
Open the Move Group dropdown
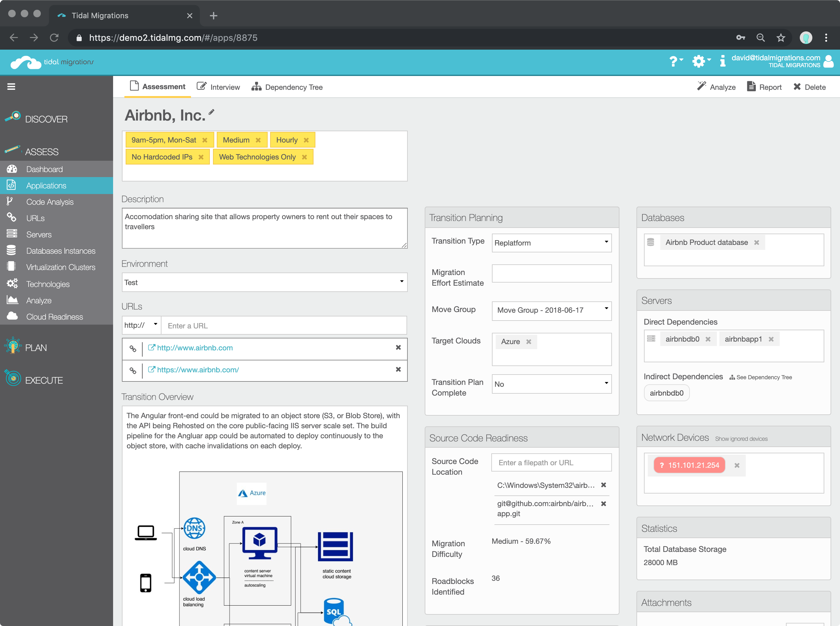(552, 310)
